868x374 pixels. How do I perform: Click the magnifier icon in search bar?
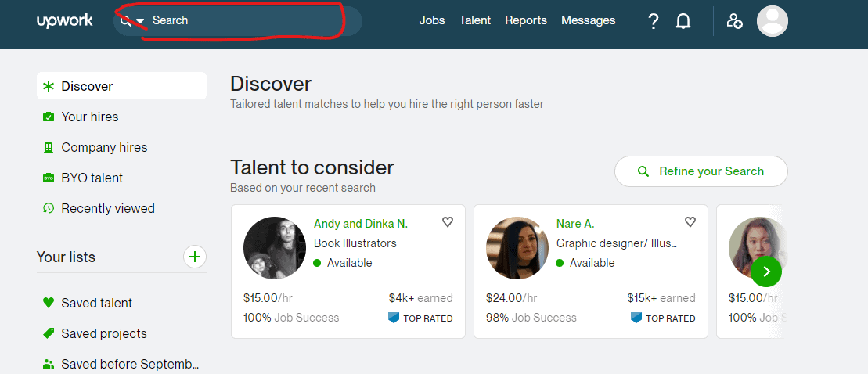tap(126, 21)
